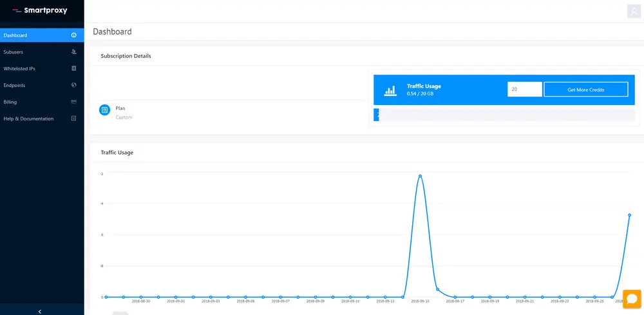Click the blue Plan document icon
The height and width of the screenshot is (315, 644).
(104, 110)
